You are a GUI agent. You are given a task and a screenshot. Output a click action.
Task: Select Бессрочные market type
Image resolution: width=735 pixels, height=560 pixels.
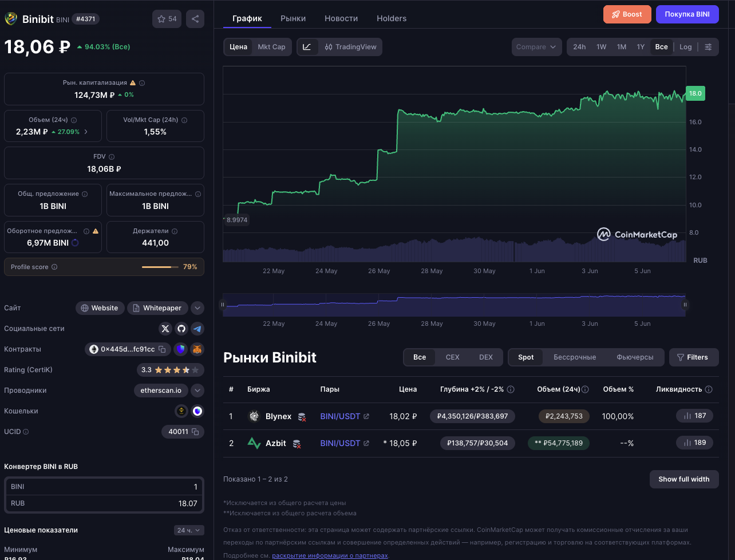pyautogui.click(x=575, y=357)
